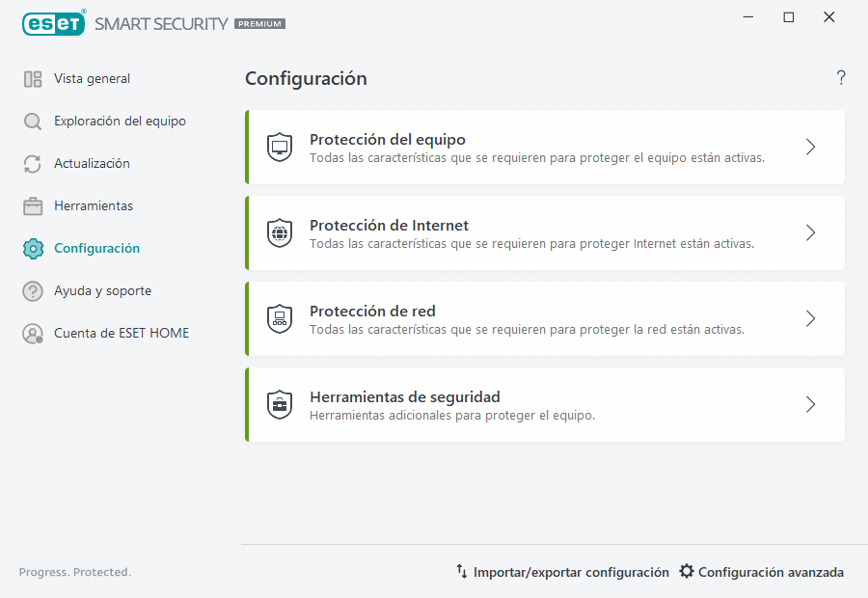Screen dimensions: 868x598
Task: Click the Ayuda y soporte question icon
Action: [32, 290]
